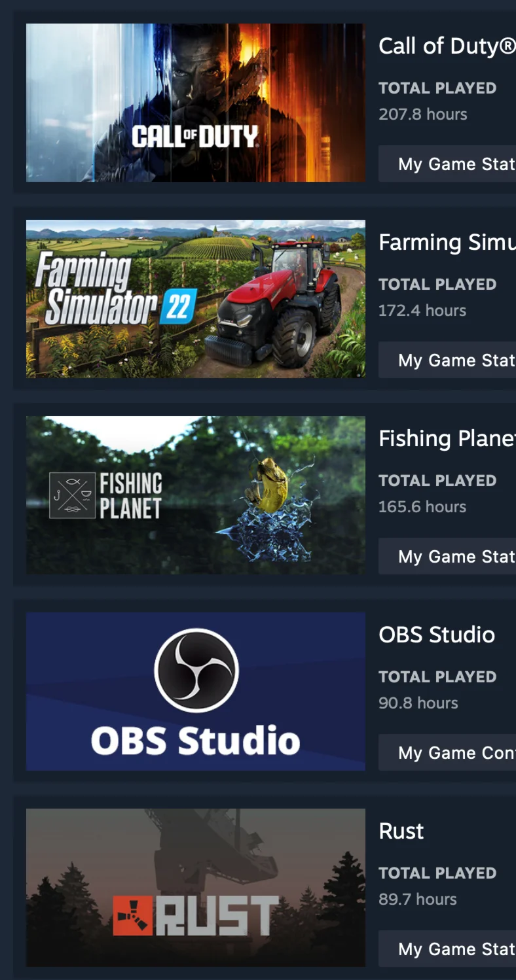
Task: Open My Game Stats for Rust
Action: click(447, 949)
